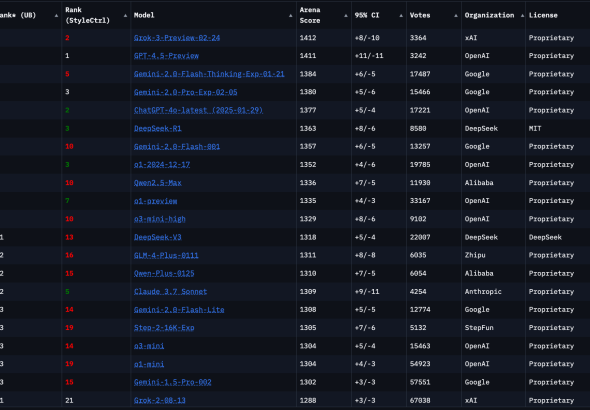Open the GPT-4.5-Preview model link
Screen dimensions: 590x410
166,56
